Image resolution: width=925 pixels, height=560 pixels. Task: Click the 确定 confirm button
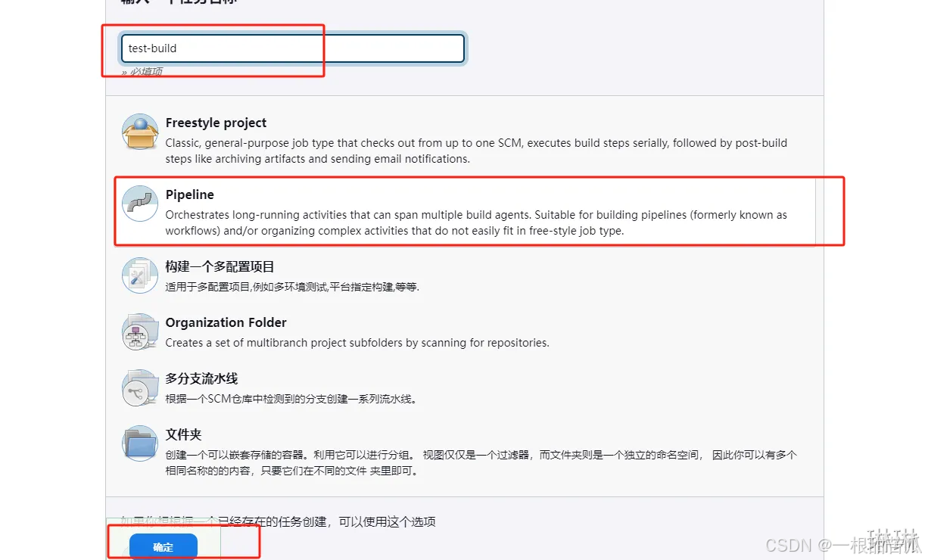click(x=164, y=547)
